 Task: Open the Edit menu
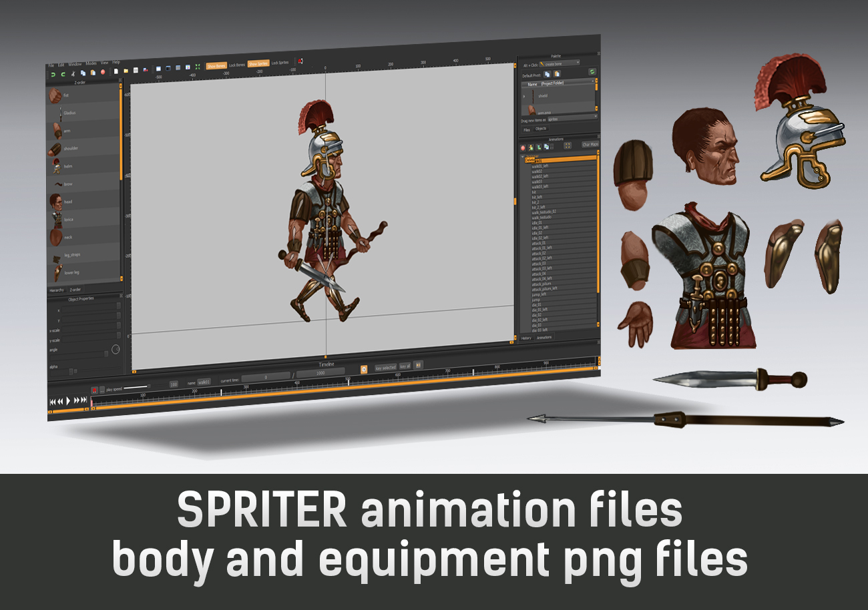(61, 65)
